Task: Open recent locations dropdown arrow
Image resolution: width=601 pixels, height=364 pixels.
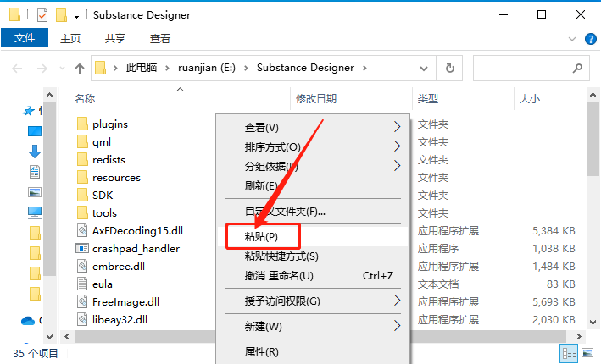Action: point(62,69)
